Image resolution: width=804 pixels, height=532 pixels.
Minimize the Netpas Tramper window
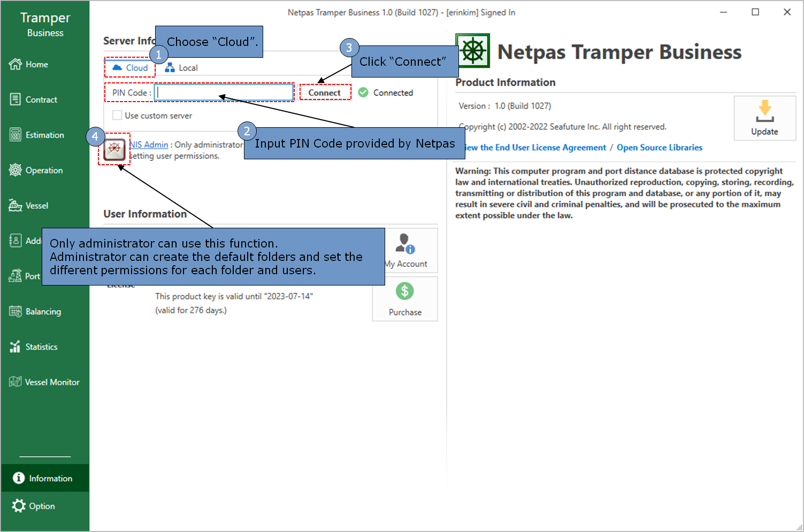tap(723, 12)
